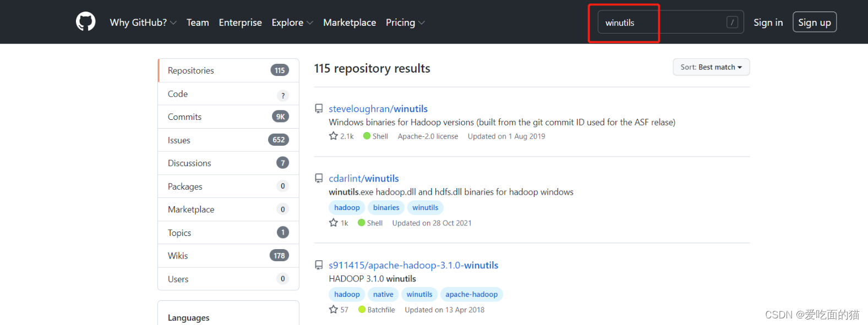Click the '115 repository results' heading
The width and height of the screenshot is (868, 325).
(x=372, y=68)
